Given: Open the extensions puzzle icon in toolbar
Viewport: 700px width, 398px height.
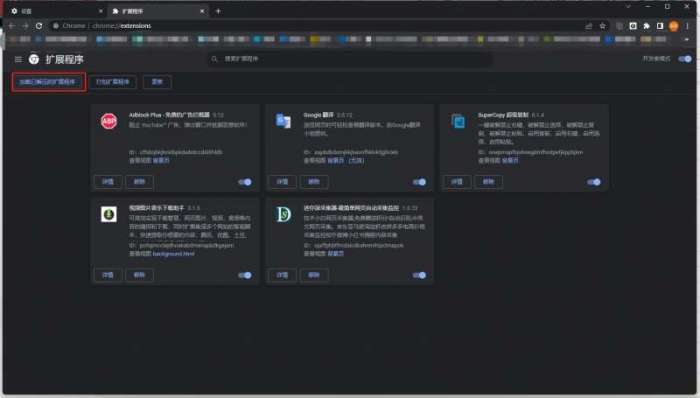Looking at the screenshot, I should [x=646, y=26].
